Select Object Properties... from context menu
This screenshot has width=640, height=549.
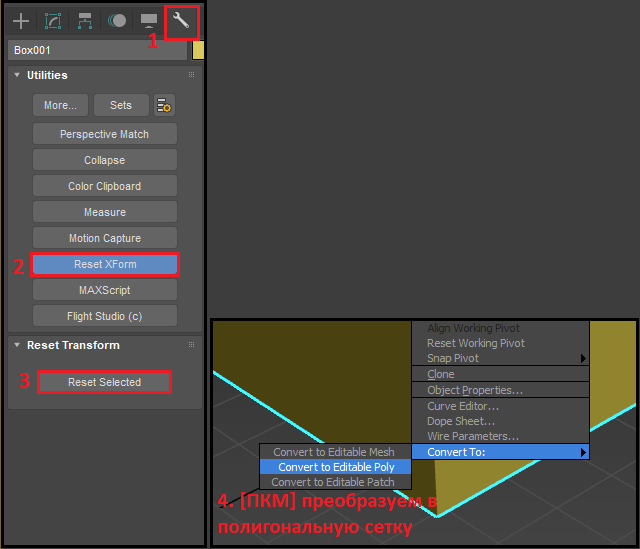click(475, 390)
